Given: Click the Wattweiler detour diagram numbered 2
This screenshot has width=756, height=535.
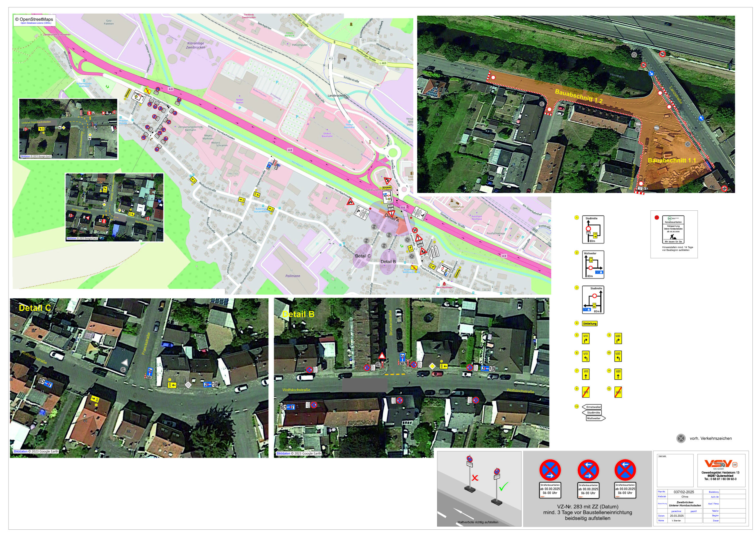Looking at the screenshot, I should click(593, 265).
